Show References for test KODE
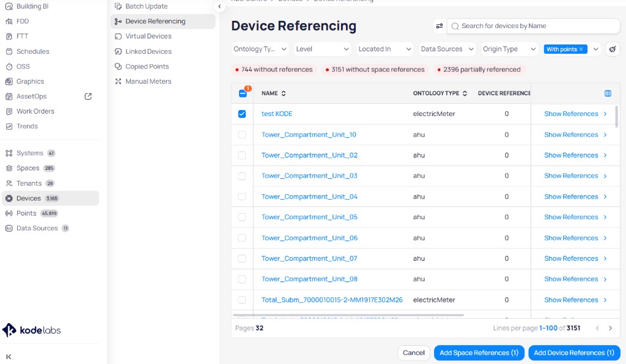Image resolution: width=626 pixels, height=364 pixels. (575, 114)
